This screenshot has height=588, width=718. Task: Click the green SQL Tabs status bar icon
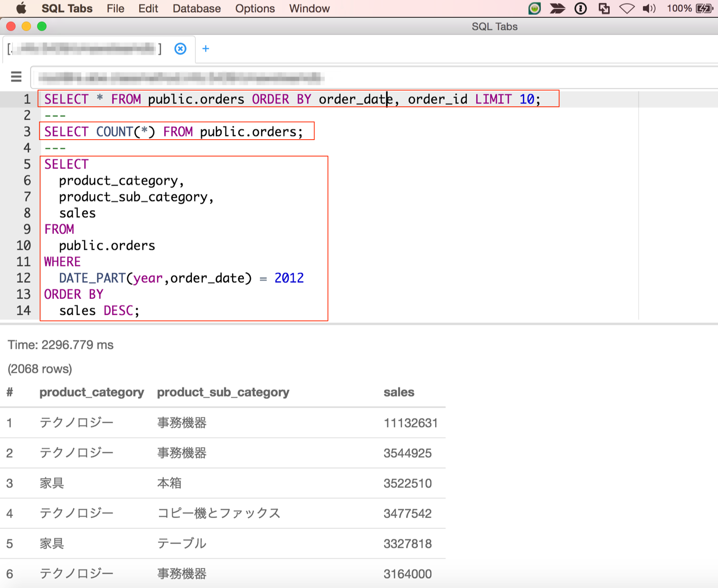(x=534, y=8)
